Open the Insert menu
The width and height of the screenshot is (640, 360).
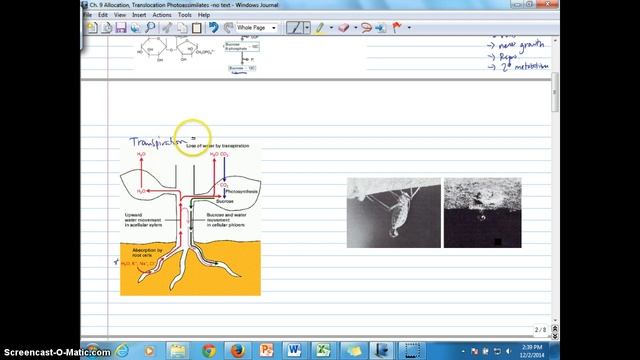coord(139,15)
